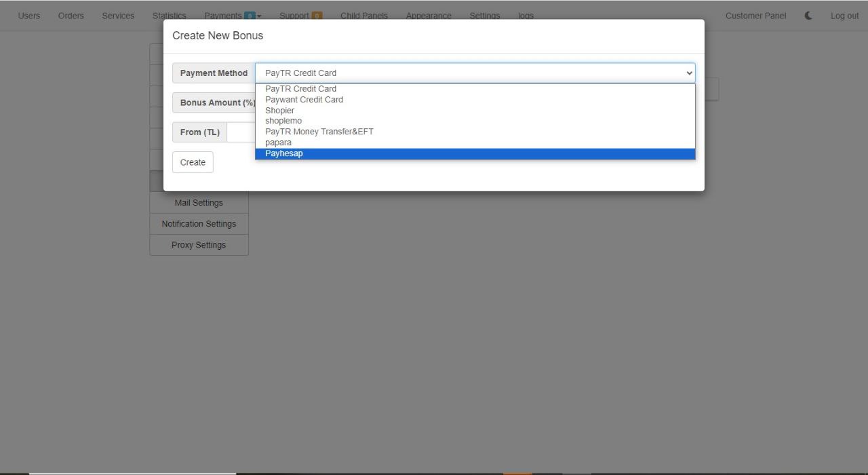This screenshot has width=868, height=475.
Task: Toggle dark mode moon icon
Action: point(808,16)
